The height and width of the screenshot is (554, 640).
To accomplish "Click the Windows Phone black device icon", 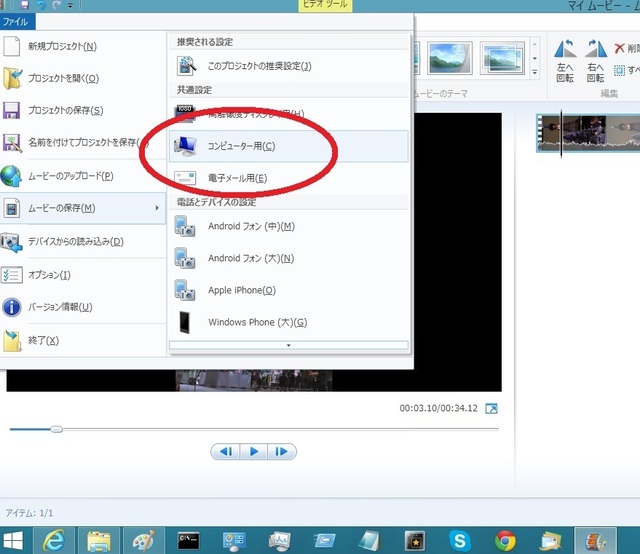I will pos(184,322).
